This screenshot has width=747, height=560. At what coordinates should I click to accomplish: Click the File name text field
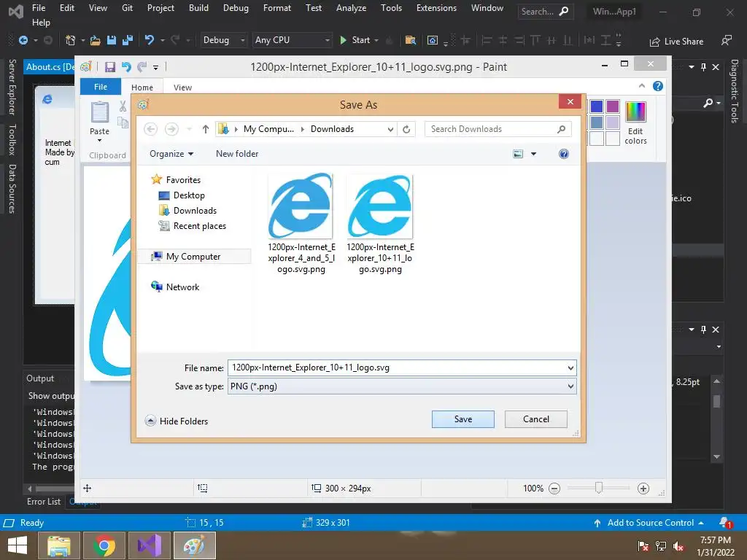click(396, 367)
